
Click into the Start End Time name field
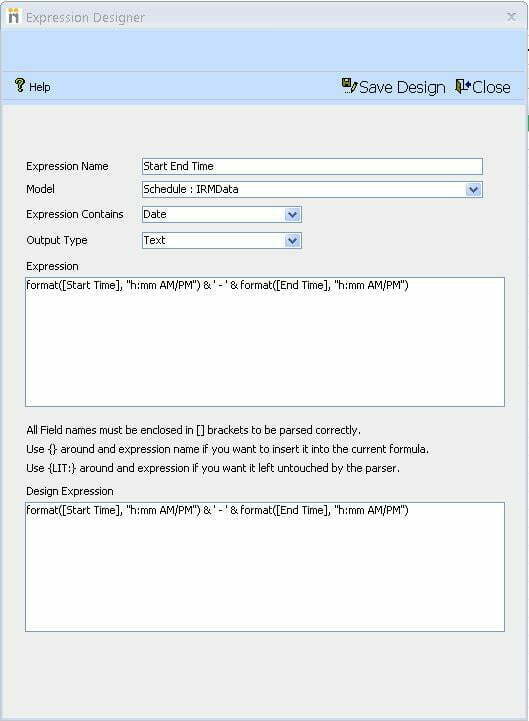point(312,166)
